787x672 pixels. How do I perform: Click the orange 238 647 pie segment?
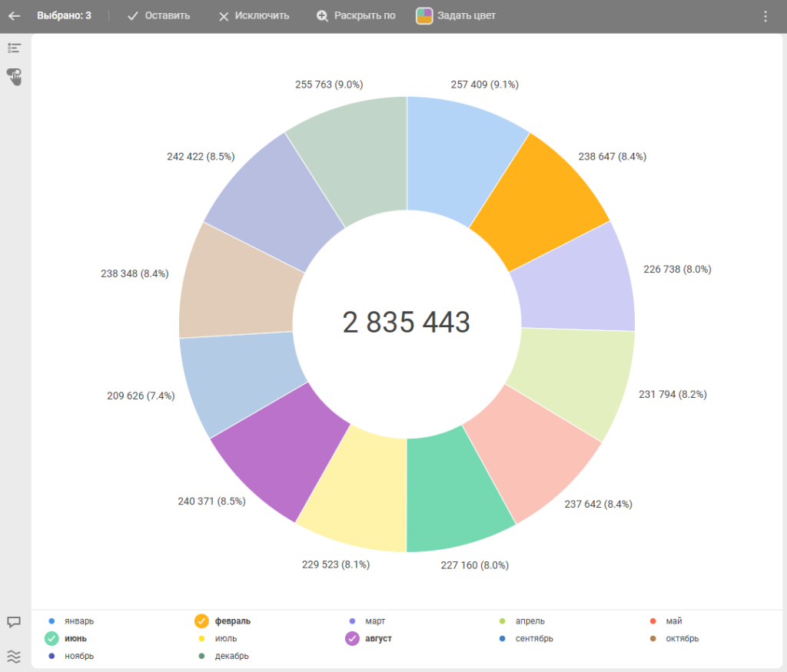(x=538, y=200)
